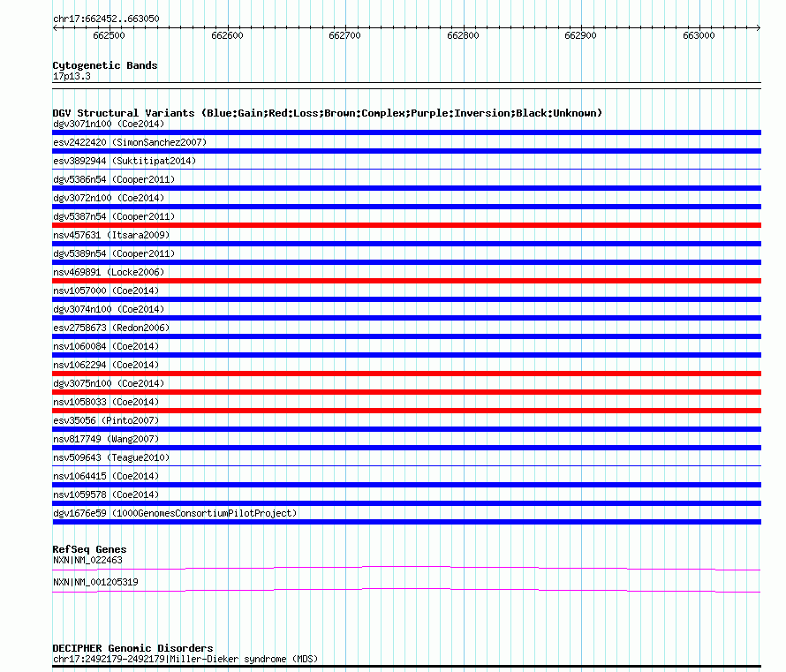Click the thin blue line under nsv509643
This screenshot has height=672, width=786.
click(406, 466)
